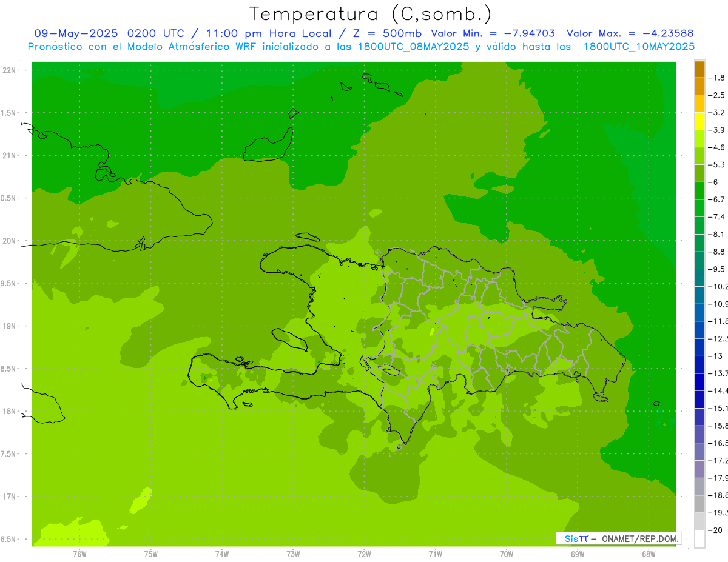Select the '71W' longitude axis label
The width and height of the screenshot is (728, 562).
coord(435,554)
